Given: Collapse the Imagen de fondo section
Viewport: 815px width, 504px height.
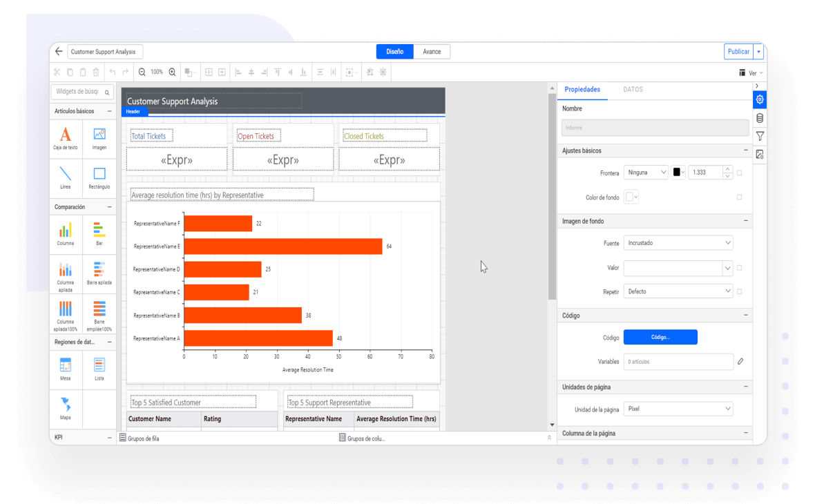Looking at the screenshot, I should click(746, 221).
